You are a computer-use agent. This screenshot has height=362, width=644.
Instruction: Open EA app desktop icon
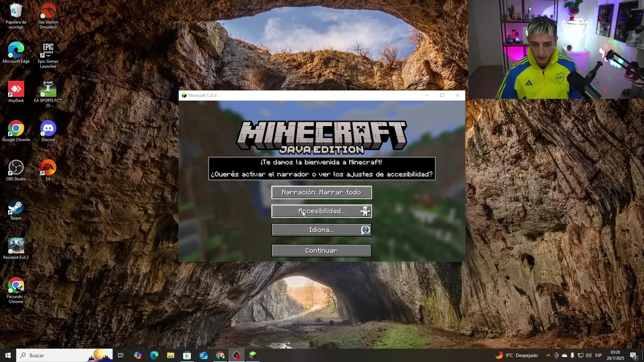click(48, 170)
